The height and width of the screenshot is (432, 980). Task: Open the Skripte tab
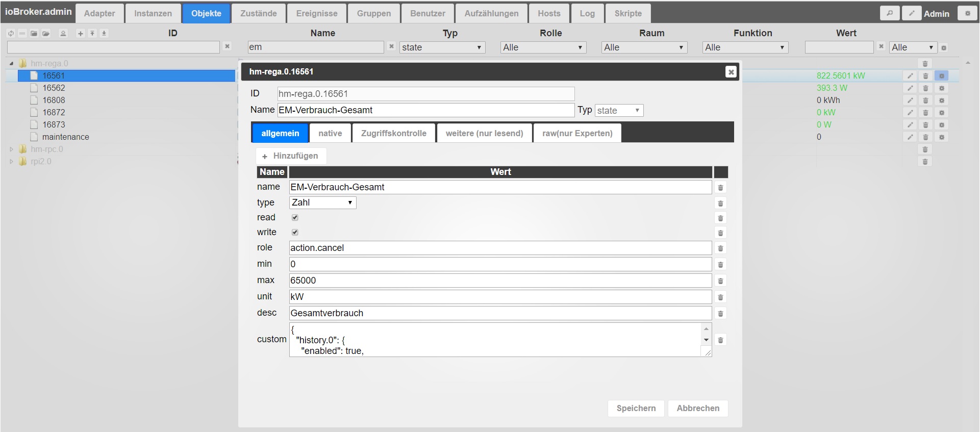coord(628,13)
